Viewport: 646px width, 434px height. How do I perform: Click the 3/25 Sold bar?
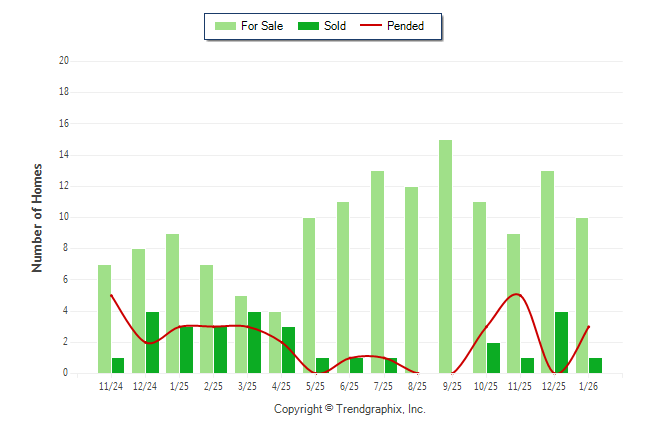pos(254,342)
